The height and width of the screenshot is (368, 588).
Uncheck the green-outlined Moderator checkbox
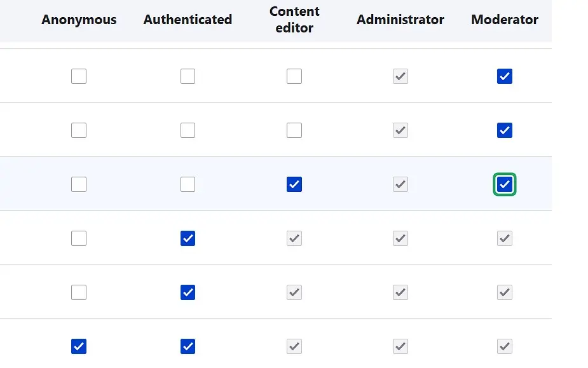pyautogui.click(x=504, y=184)
